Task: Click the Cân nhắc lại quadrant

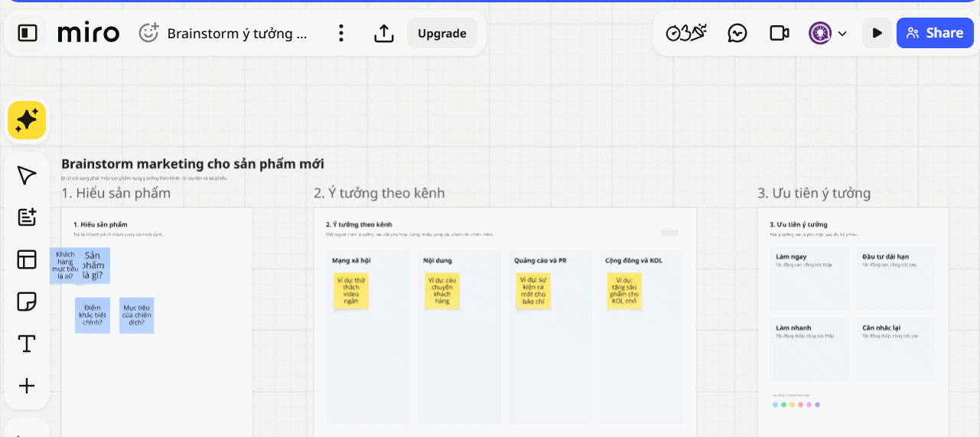Action: [897, 350]
